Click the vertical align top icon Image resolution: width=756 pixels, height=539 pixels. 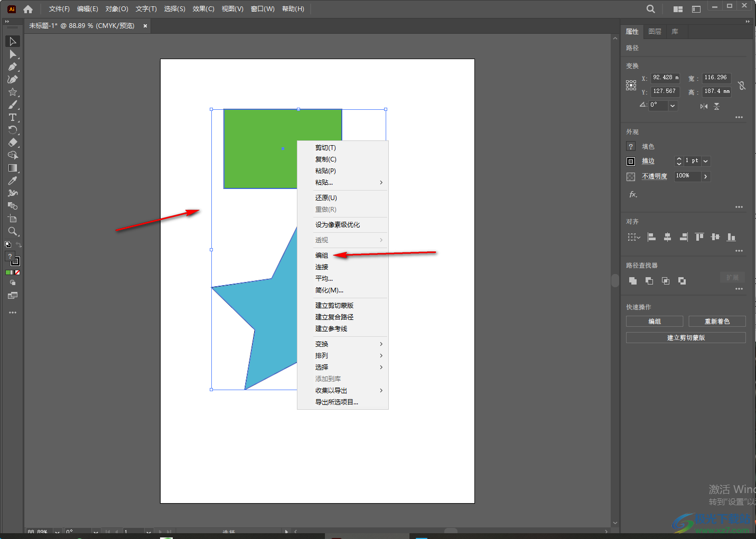tap(699, 237)
